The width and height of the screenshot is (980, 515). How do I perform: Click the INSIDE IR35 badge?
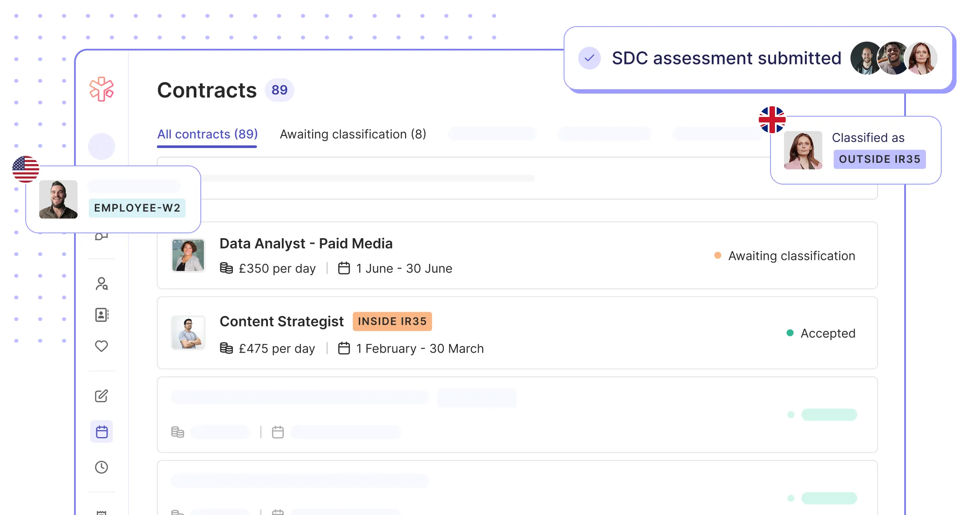pos(392,321)
